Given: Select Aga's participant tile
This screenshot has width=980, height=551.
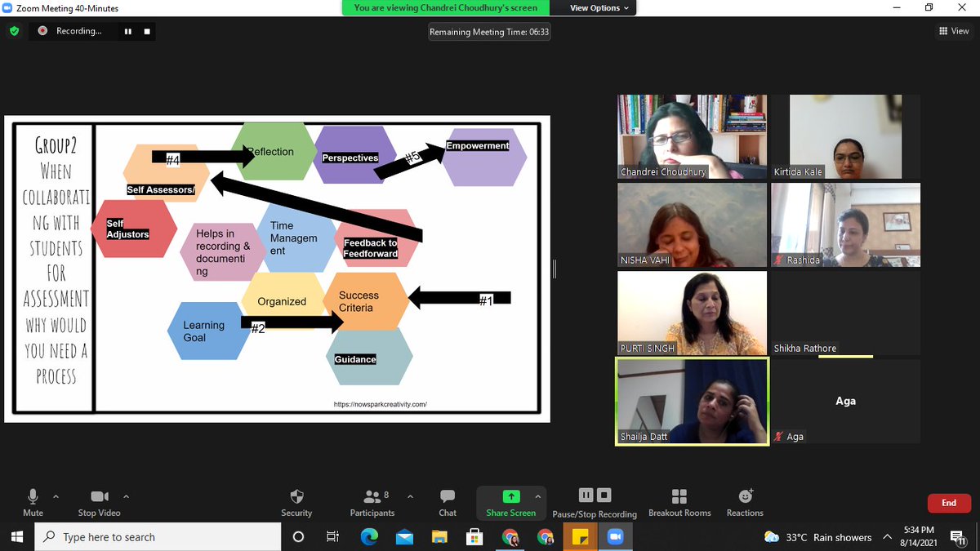Looking at the screenshot, I should pyautogui.click(x=845, y=402).
